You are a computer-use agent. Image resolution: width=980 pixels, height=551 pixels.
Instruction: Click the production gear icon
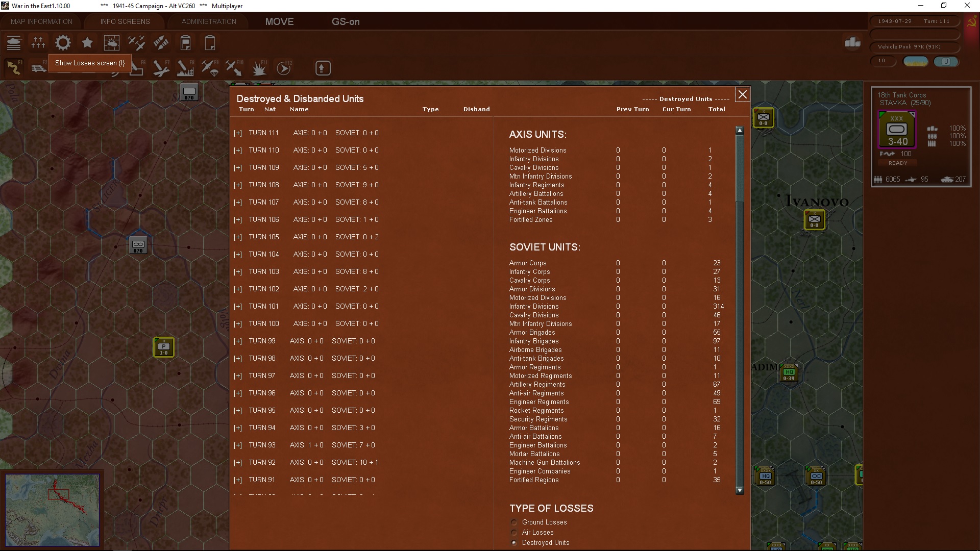point(63,43)
